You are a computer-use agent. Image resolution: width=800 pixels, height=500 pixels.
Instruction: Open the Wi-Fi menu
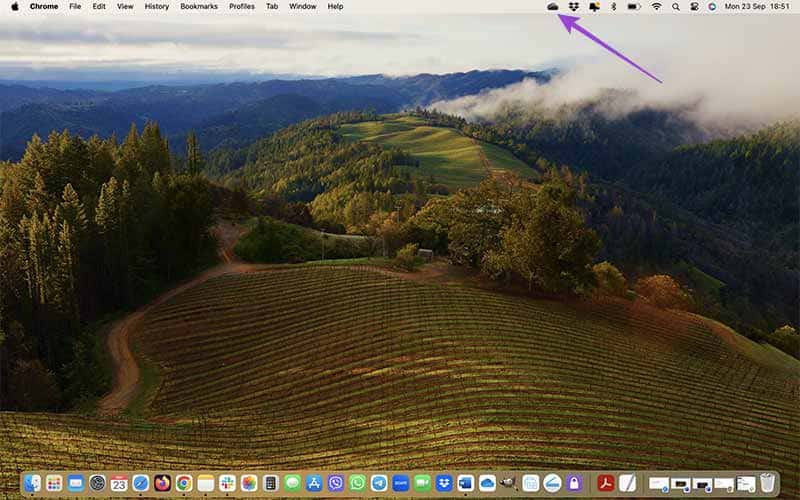tap(657, 7)
